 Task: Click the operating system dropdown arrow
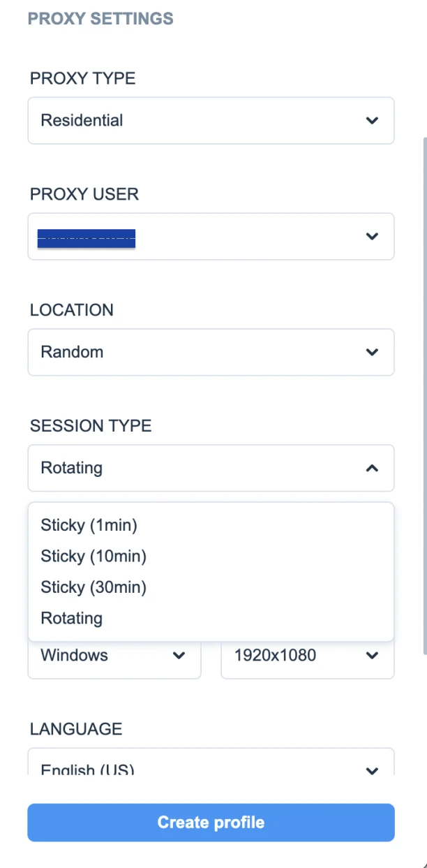pyautogui.click(x=179, y=655)
